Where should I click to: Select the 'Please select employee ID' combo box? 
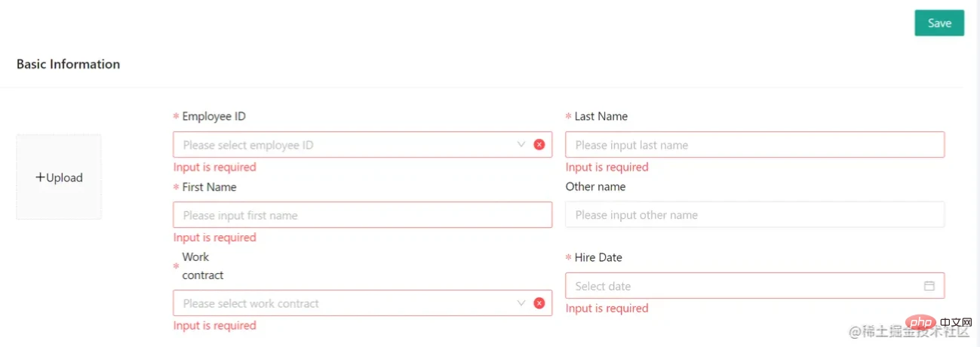[362, 145]
